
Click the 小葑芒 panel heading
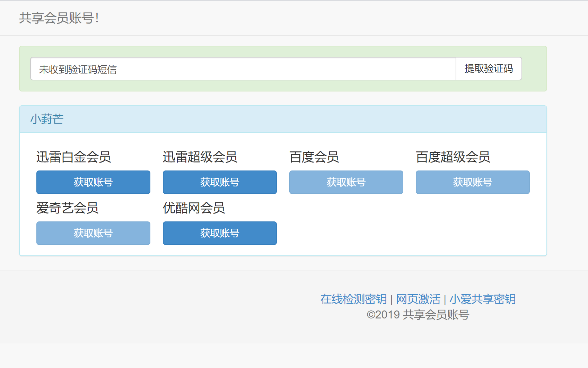click(47, 119)
